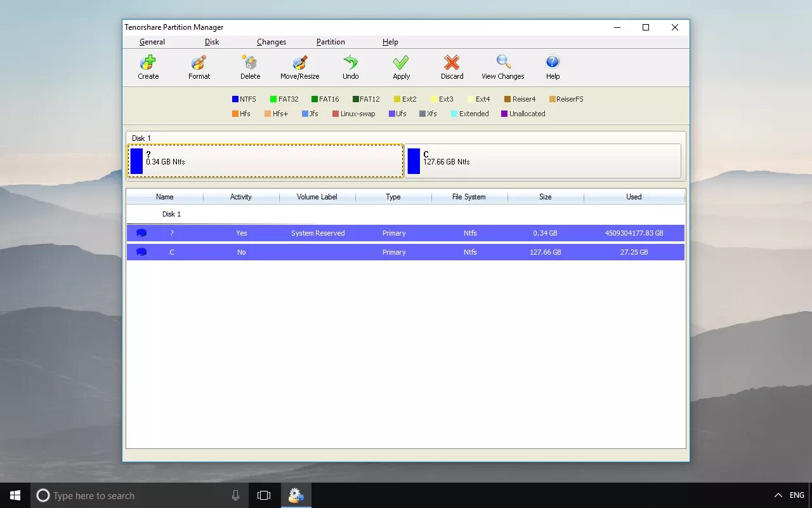The image size is (812, 508).
Task: Click the Partition Manager taskbar icon
Action: (x=296, y=495)
